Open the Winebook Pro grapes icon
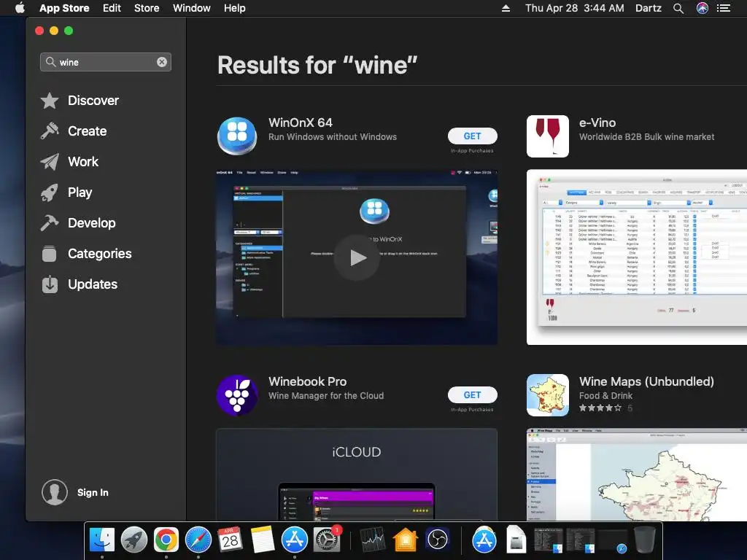This screenshot has height=560, width=747. 237,395
